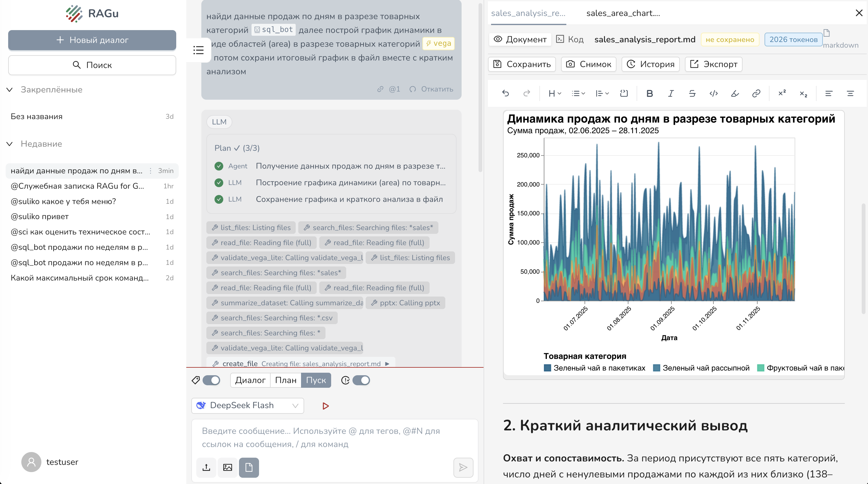Click the Новый диалог button
Screen dimensions: 868x484
[x=92, y=40]
